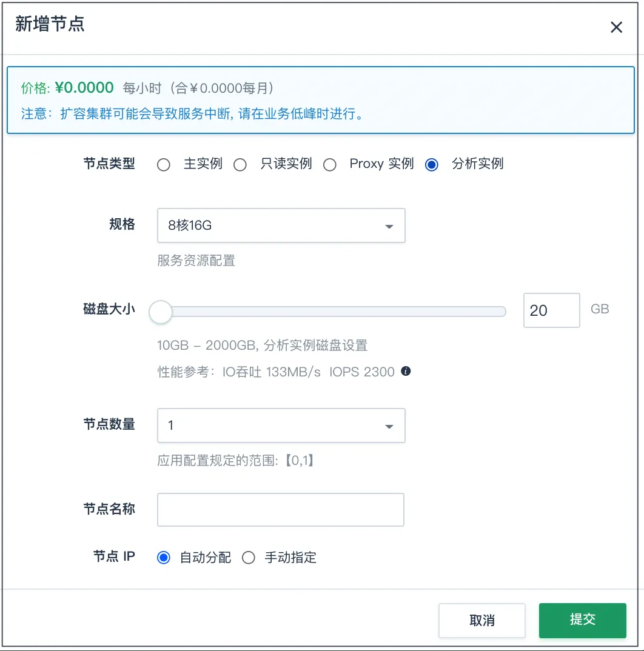Focus the disk size GB input
This screenshot has height=651, width=644.
[552, 310]
